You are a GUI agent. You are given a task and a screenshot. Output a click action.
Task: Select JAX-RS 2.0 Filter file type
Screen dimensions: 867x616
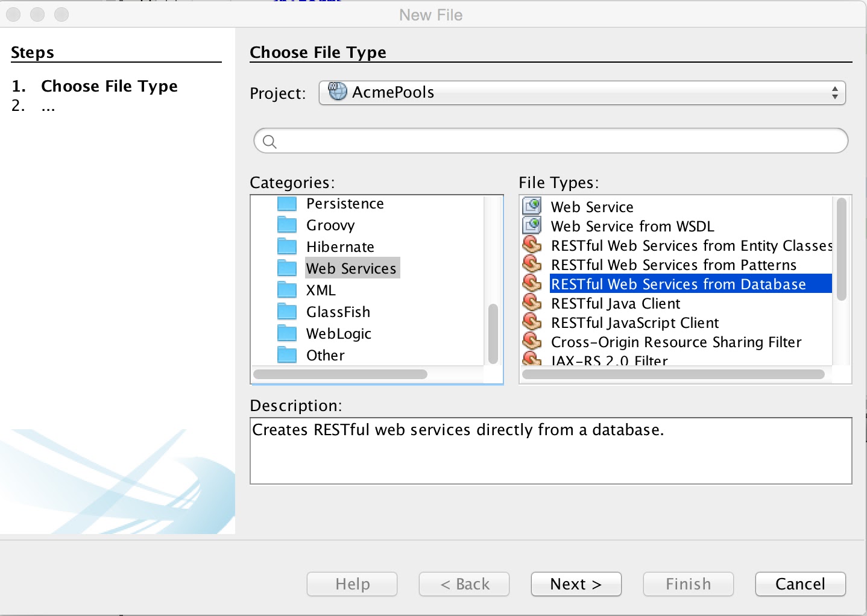click(609, 360)
